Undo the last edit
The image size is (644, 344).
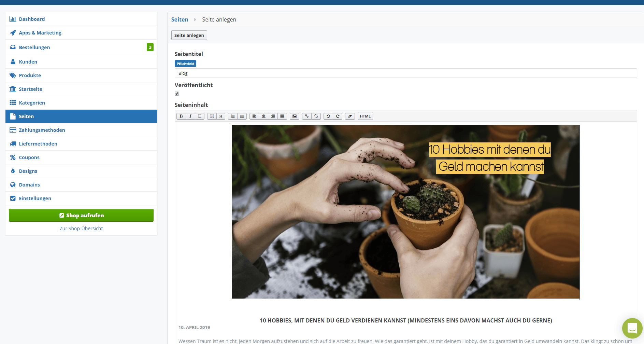[328, 116]
